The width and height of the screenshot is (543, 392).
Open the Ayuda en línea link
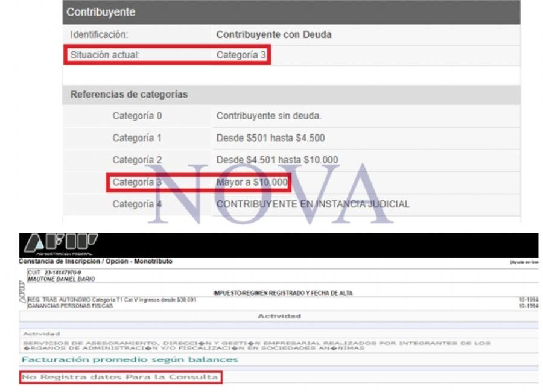524,262
